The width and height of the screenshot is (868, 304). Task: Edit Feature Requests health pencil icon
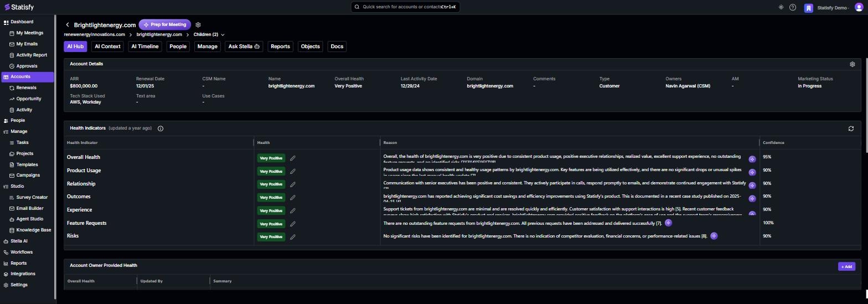pos(293,224)
